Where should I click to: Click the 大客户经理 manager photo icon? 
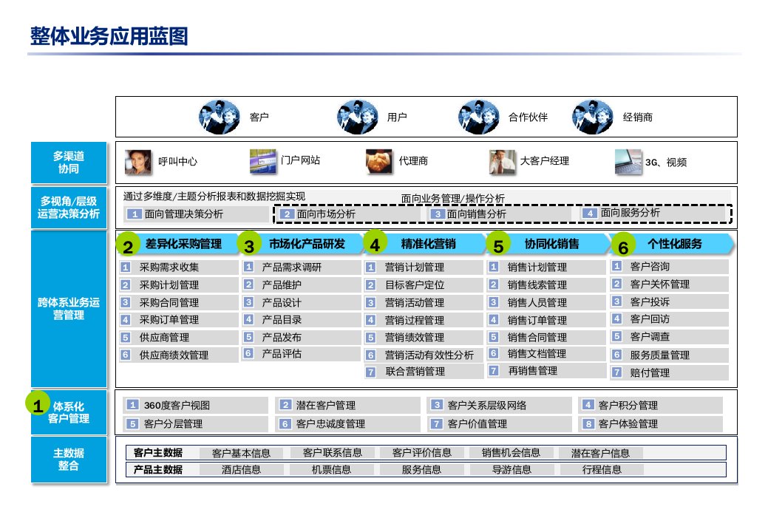click(502, 161)
